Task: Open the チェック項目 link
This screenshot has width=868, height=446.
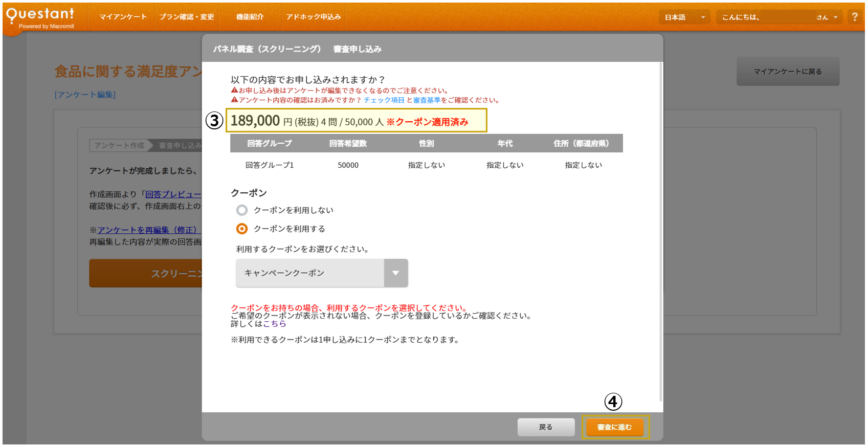Action: [384, 100]
